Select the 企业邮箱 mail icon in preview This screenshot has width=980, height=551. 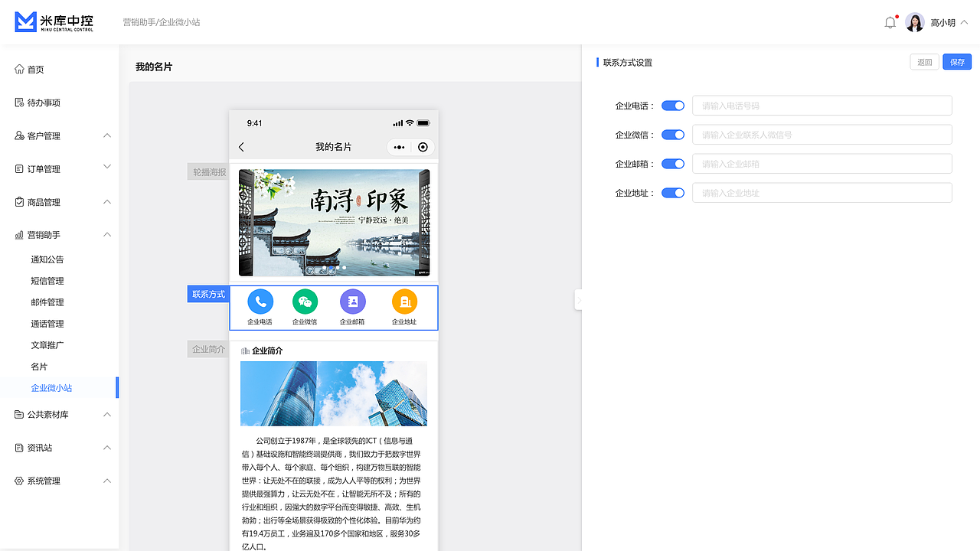(352, 302)
